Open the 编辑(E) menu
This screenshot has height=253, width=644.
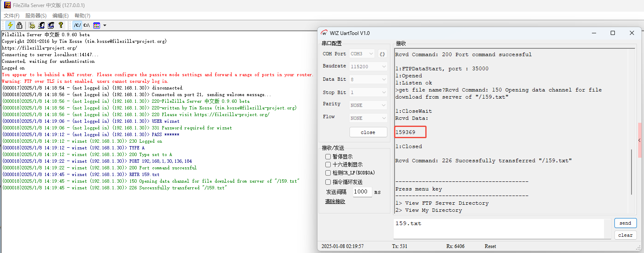pyautogui.click(x=60, y=16)
